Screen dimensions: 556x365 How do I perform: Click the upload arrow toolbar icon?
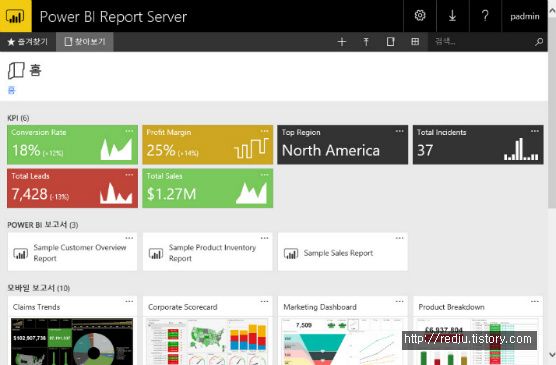click(366, 42)
